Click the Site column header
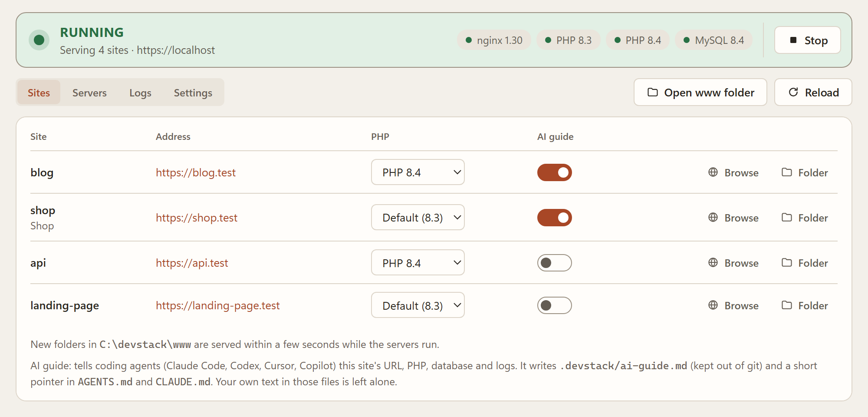Screen dimensions: 868x417 point(38,136)
